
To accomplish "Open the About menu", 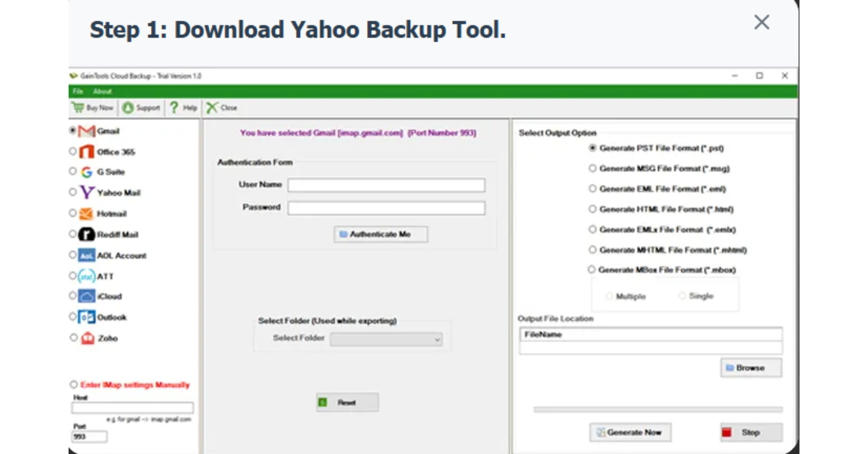I will 102,92.
